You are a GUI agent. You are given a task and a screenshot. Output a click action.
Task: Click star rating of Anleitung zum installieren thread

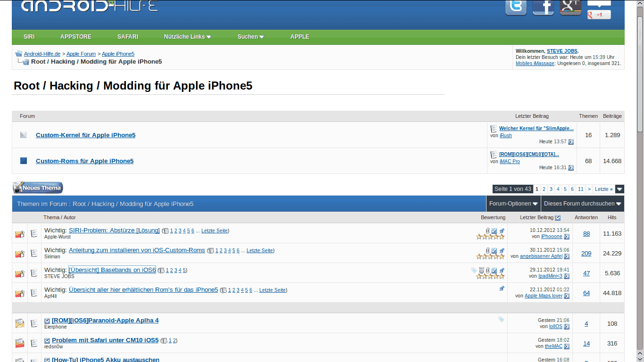click(x=490, y=256)
